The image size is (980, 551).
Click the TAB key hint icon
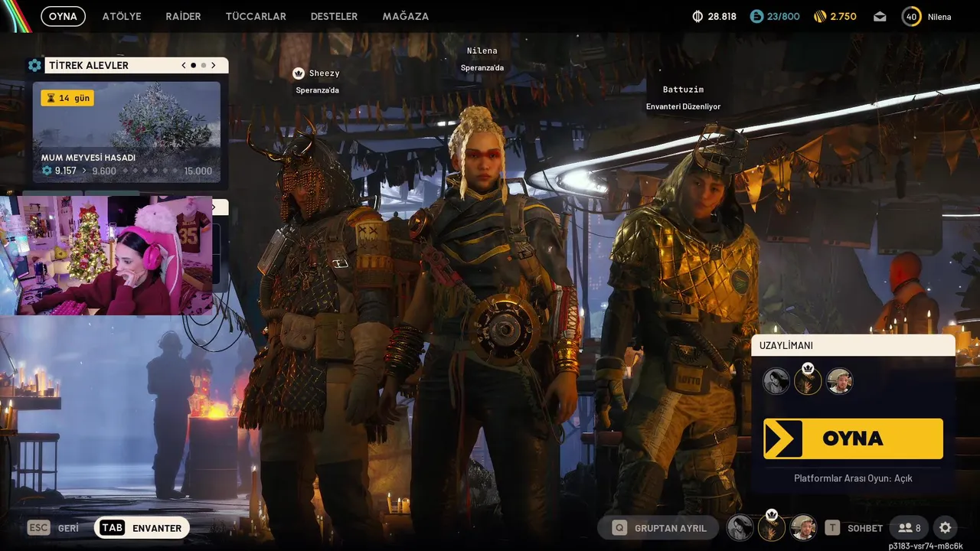(113, 528)
